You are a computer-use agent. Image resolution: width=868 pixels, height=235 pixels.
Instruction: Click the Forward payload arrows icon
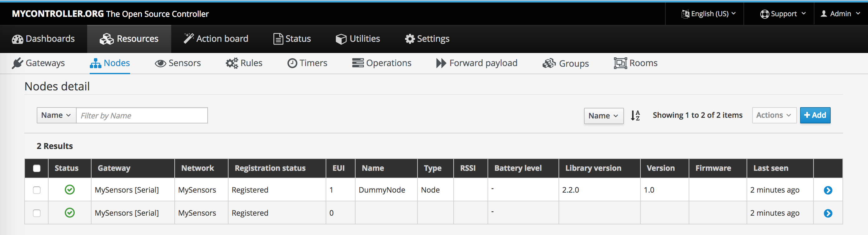tap(441, 63)
